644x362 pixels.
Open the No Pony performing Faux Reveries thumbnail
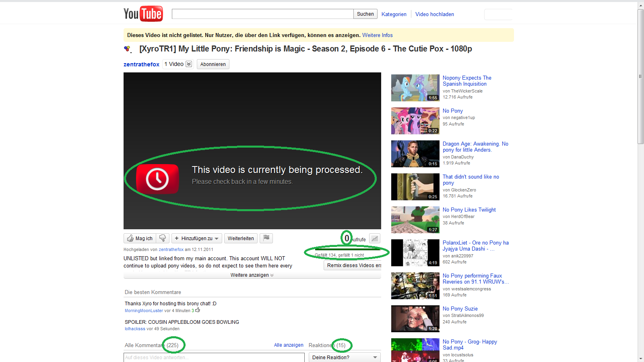pos(415,286)
